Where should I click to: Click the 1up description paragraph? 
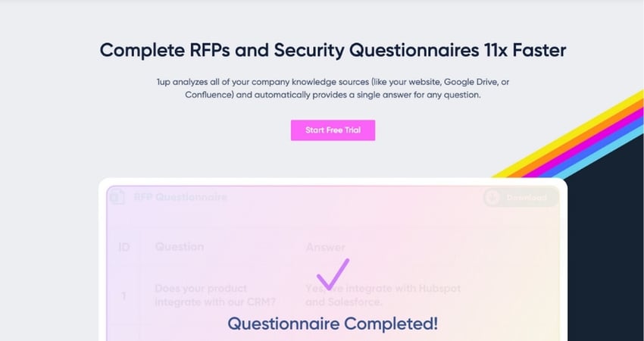[333, 88]
